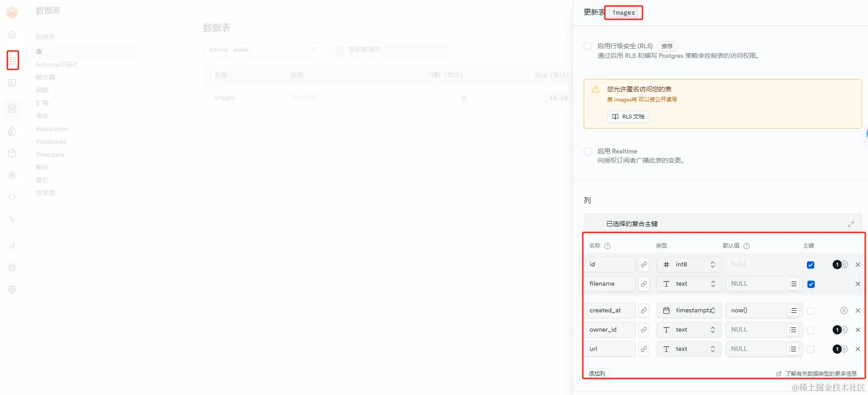Click the search tables input field

tap(388, 50)
